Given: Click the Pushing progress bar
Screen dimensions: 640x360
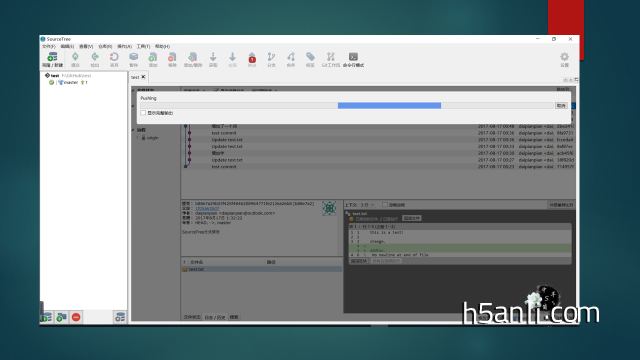Looking at the screenshot, I should click(x=347, y=106).
